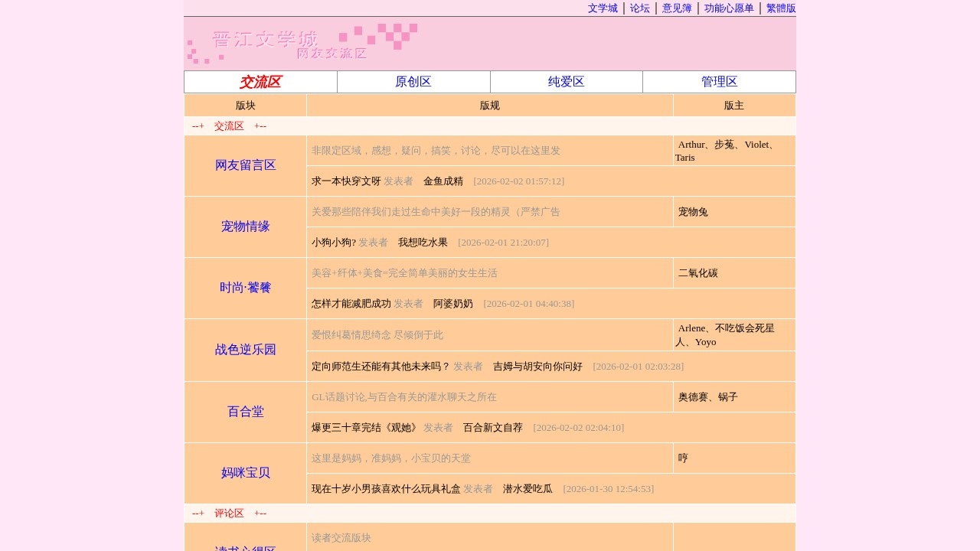Viewport: 980px width, 551px height.
Task: Open the 论坛 link in top navigation
Action: coord(639,8)
